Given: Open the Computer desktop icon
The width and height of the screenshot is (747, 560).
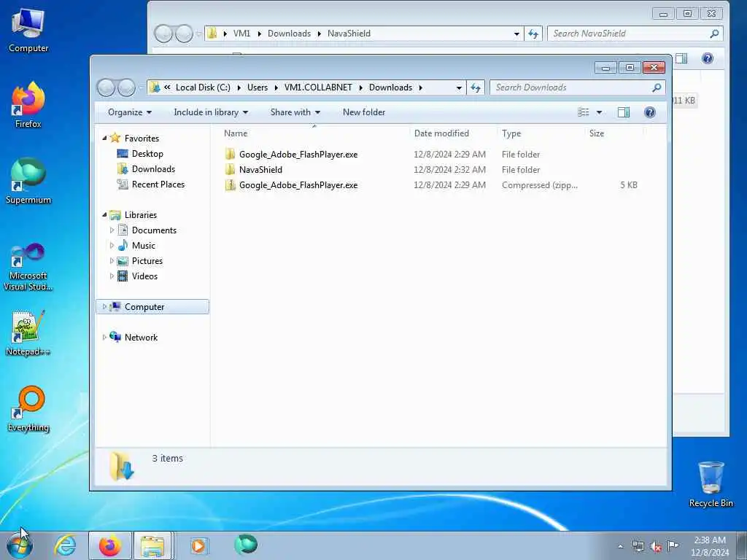Looking at the screenshot, I should coord(28,30).
